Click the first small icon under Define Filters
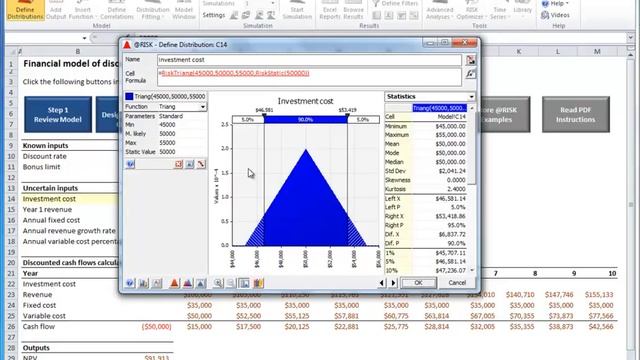Screen dimensions: 640x360 (x=377, y=16)
